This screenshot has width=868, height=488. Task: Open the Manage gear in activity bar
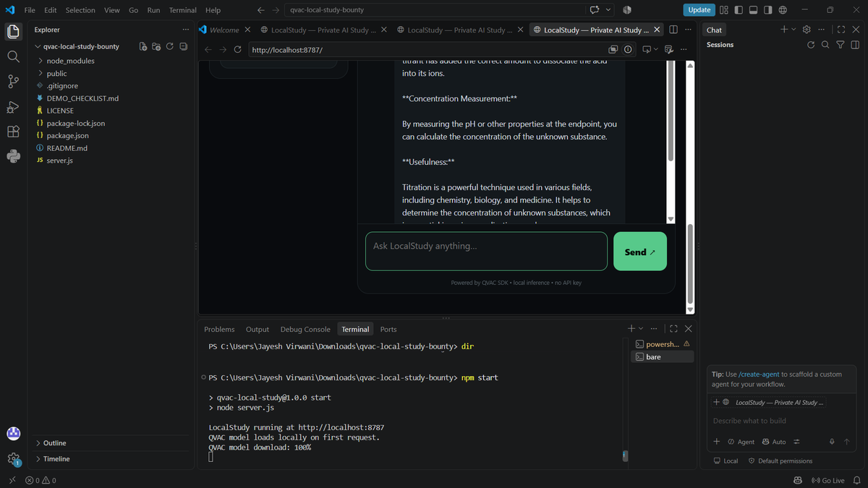coord(13,459)
